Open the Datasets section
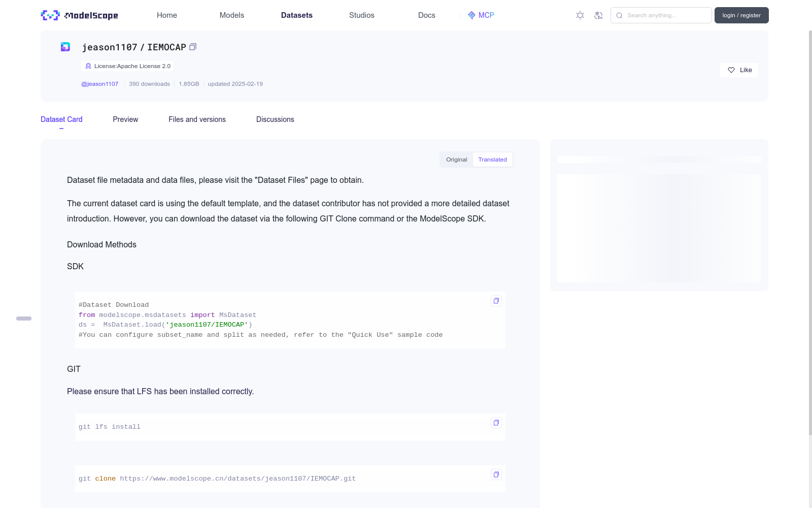 coord(297,15)
